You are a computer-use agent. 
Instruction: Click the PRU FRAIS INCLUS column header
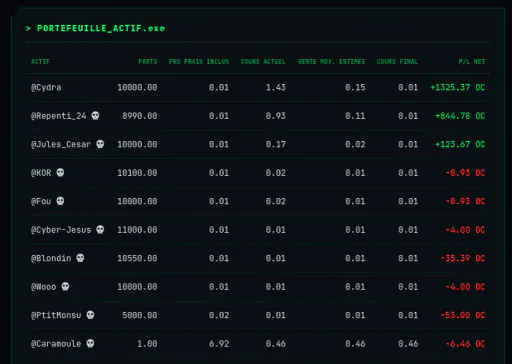199,62
